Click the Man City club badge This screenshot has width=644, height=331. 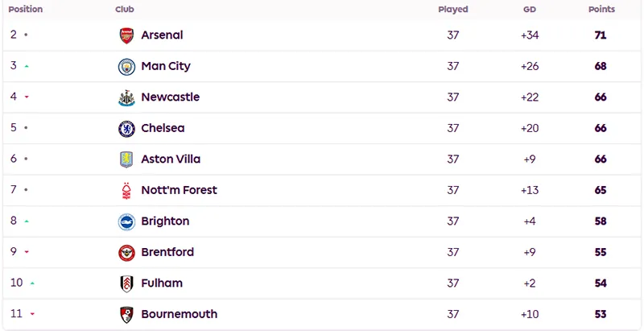(x=126, y=67)
